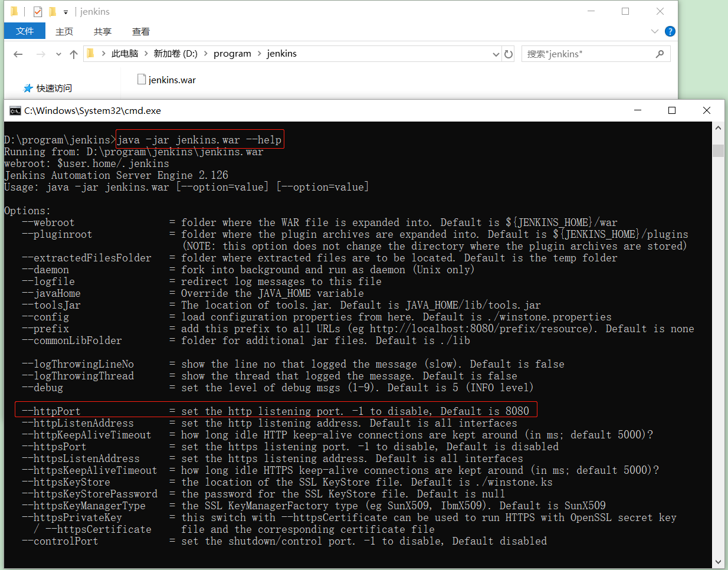The image size is (728, 570).
Task: Expand address bar history dropdown
Action: 496,54
